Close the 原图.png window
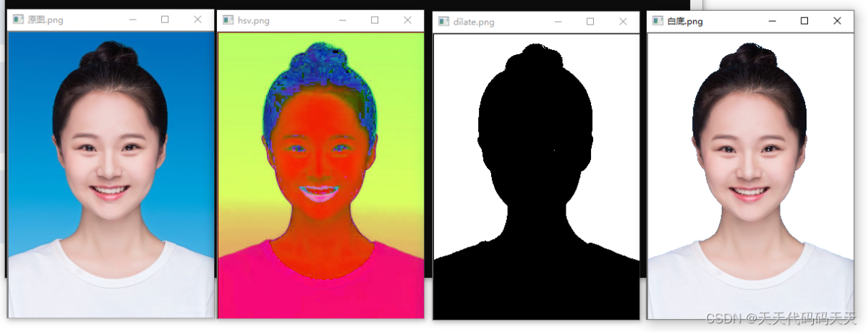The image size is (868, 332). point(197,20)
